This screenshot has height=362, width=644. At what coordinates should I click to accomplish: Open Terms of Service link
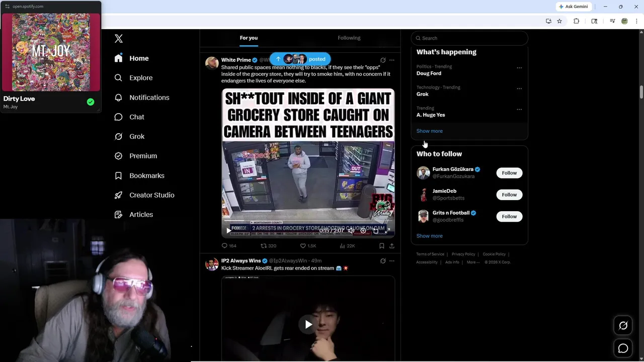[430, 254]
